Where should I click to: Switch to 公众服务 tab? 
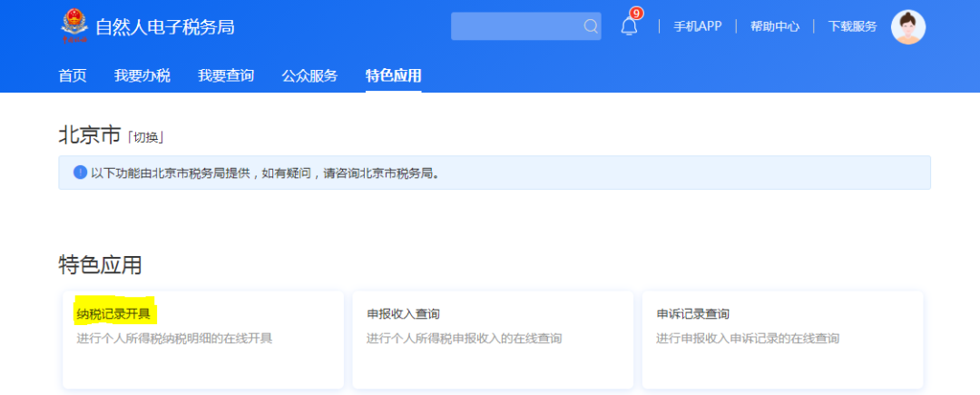(x=309, y=76)
